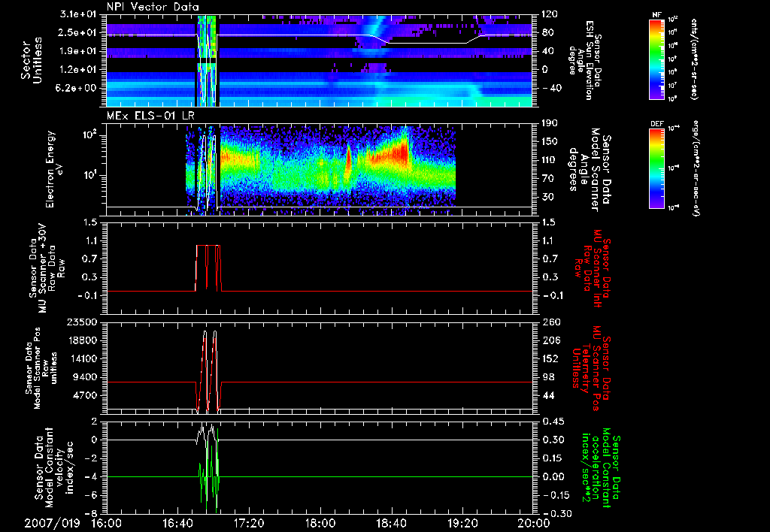Click the "-8" velocity tick value
Viewport: 770px width, 532px height.
coord(91,513)
